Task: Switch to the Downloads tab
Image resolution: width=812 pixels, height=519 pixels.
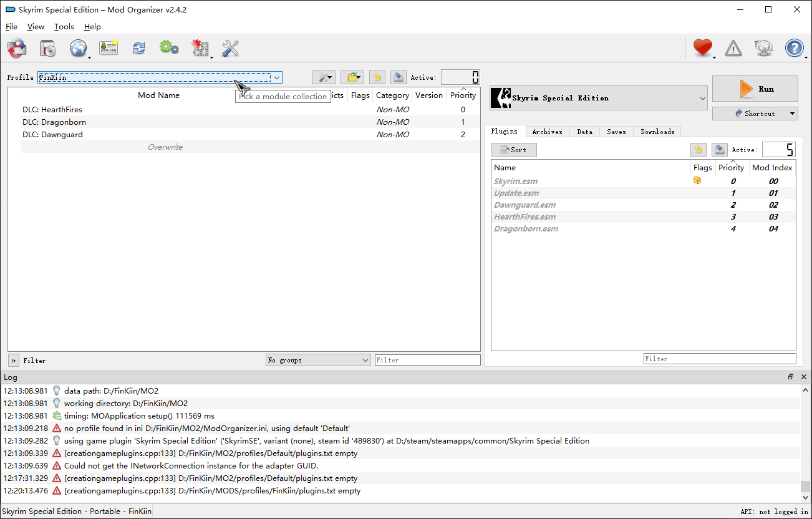Action: pyautogui.click(x=657, y=132)
